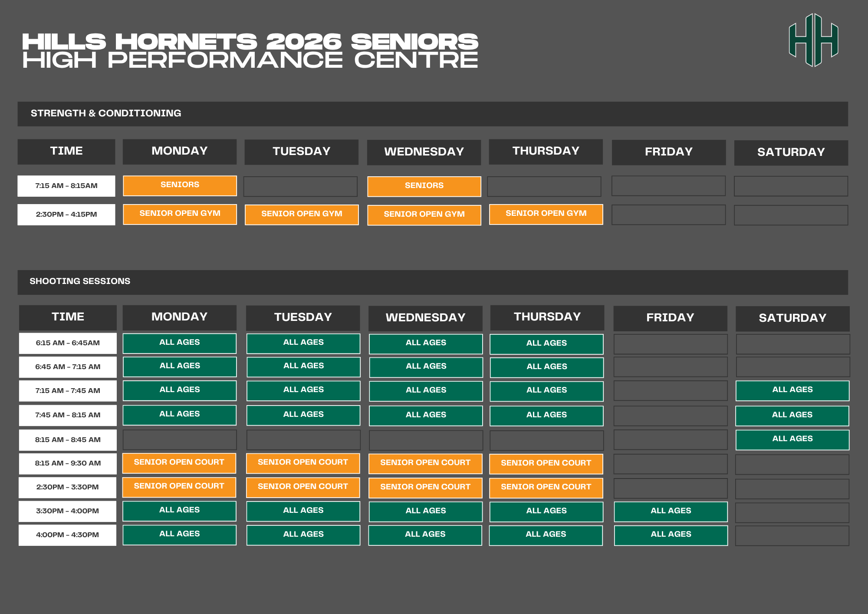Click the Hills Hornets 2026 Seniors title

pos(250,43)
